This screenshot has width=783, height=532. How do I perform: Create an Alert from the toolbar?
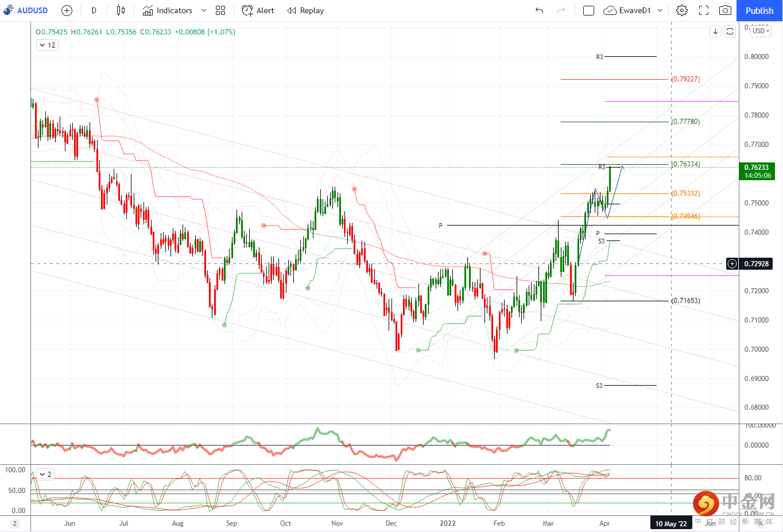[x=258, y=10]
